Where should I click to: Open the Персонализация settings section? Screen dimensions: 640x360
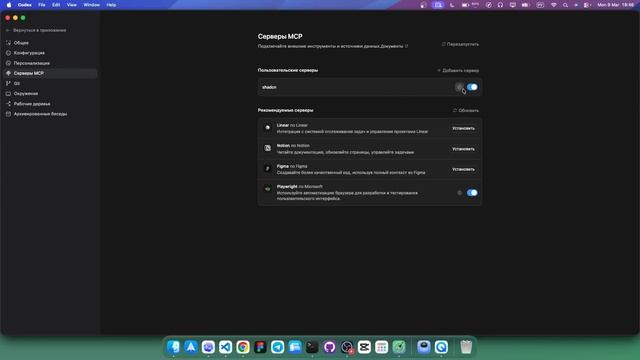(x=31, y=63)
